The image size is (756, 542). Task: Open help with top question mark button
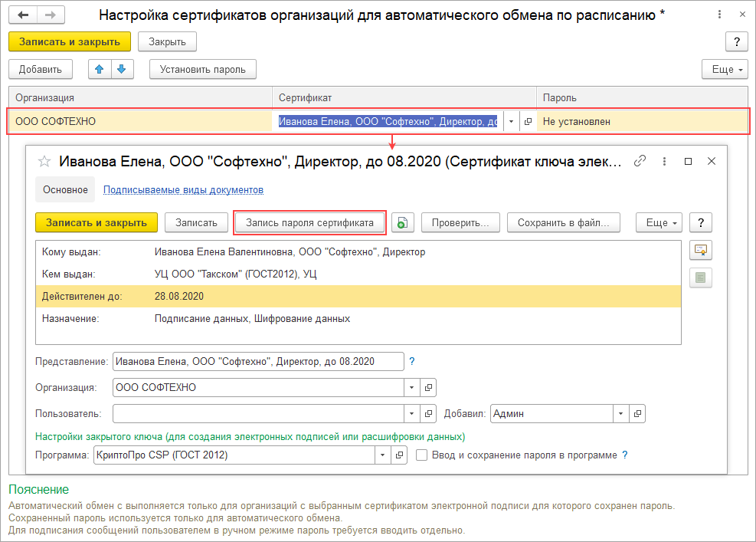click(x=736, y=41)
